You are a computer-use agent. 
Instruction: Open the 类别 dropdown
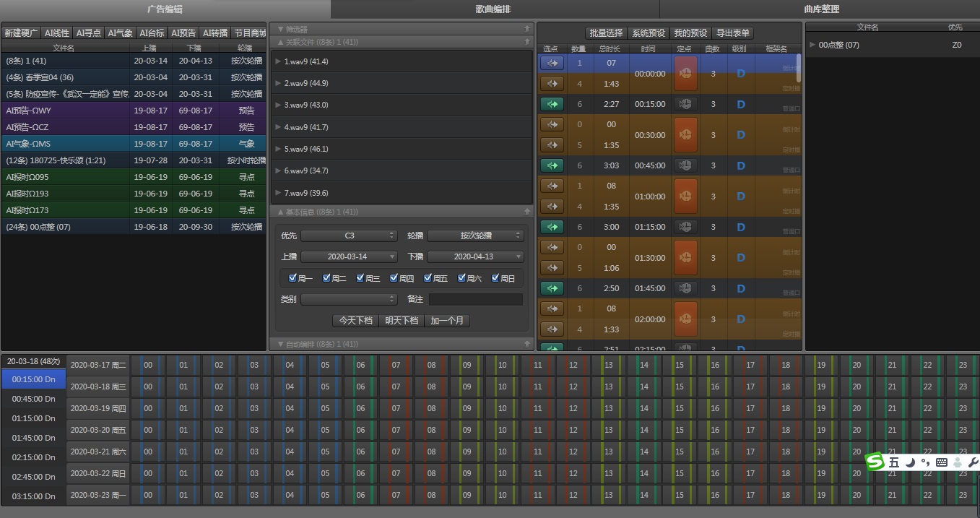[350, 299]
